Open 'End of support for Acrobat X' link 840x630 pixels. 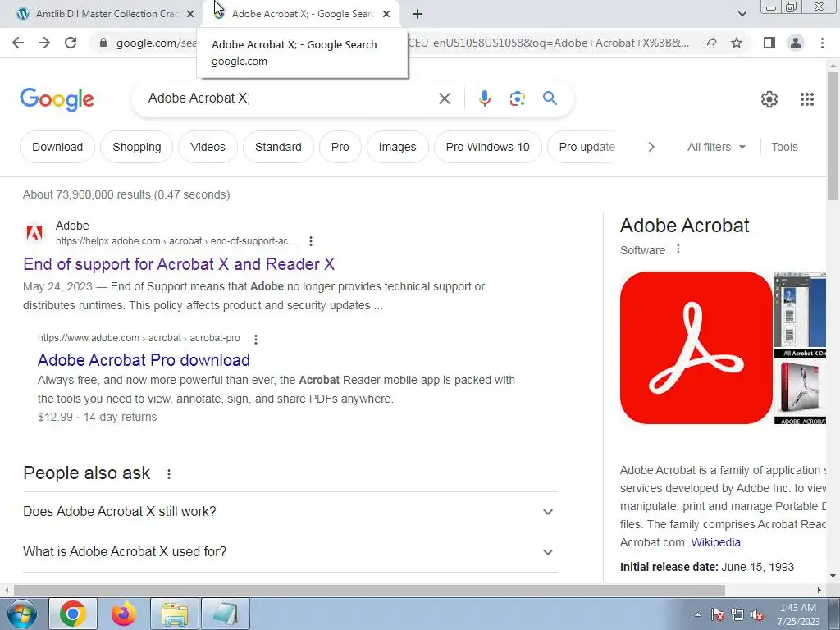[179, 264]
